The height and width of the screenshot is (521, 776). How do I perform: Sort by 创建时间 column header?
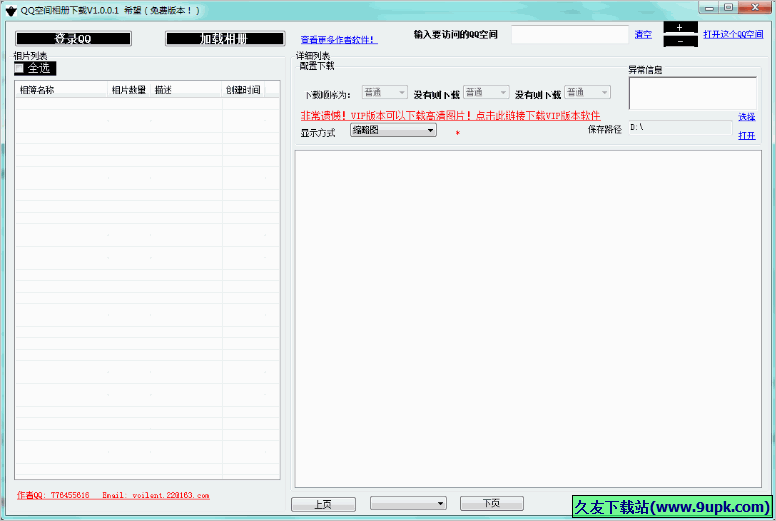click(243, 90)
